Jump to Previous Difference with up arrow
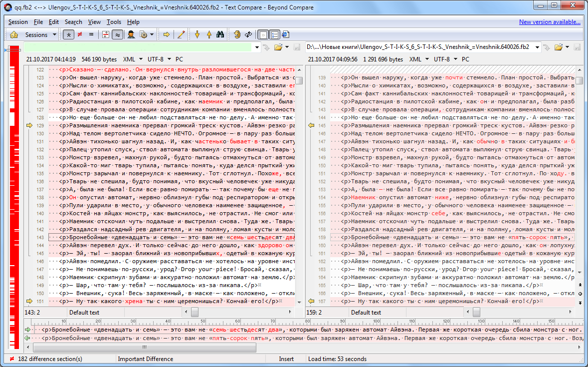Screen dimensions: 588x367 coord(208,35)
